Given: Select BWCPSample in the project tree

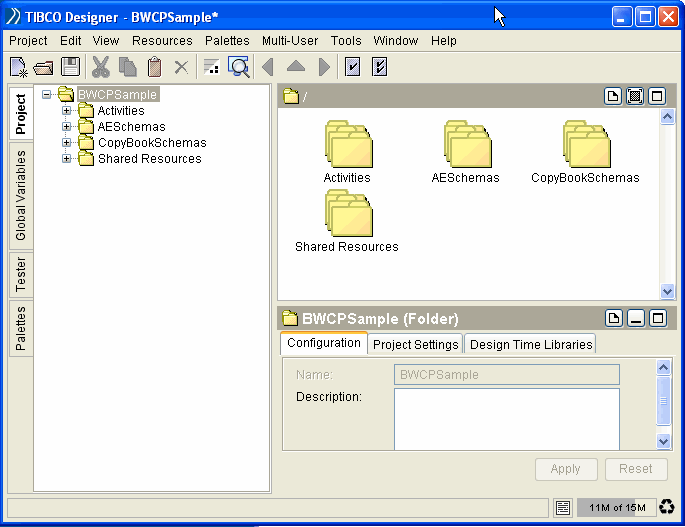Looking at the screenshot, I should click(118, 94).
